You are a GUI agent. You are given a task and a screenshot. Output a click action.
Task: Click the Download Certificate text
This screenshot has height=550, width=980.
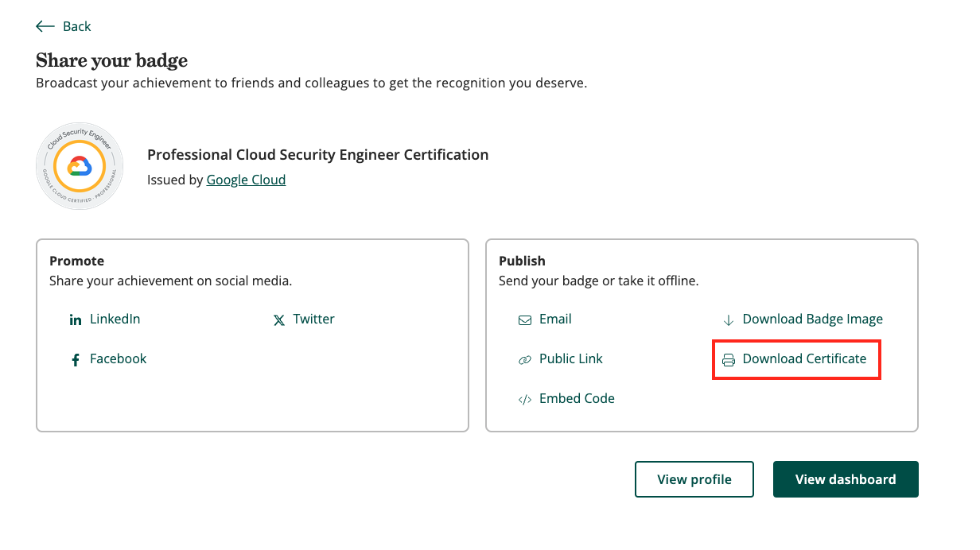(x=804, y=358)
